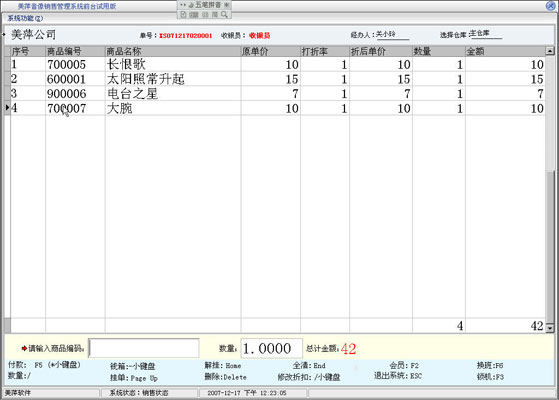Click the magnifier icon on the IME toolbar
This screenshot has height=400, width=559.
point(224,15)
